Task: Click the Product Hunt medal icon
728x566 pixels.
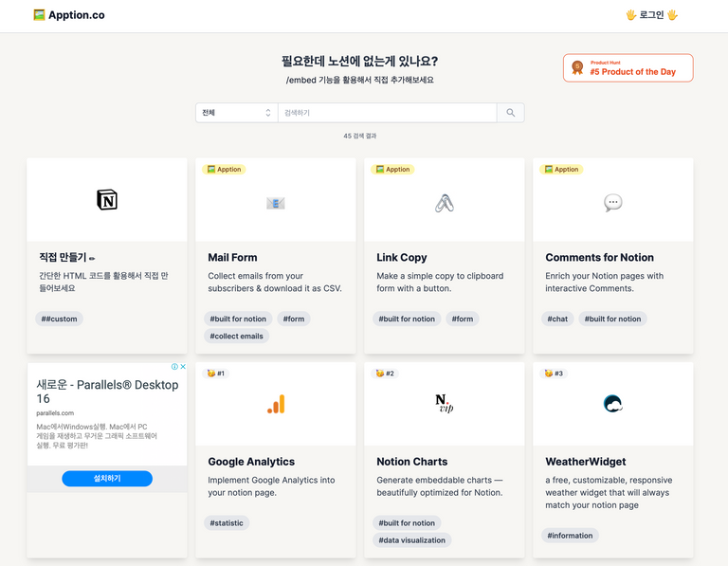Action: pos(577,68)
